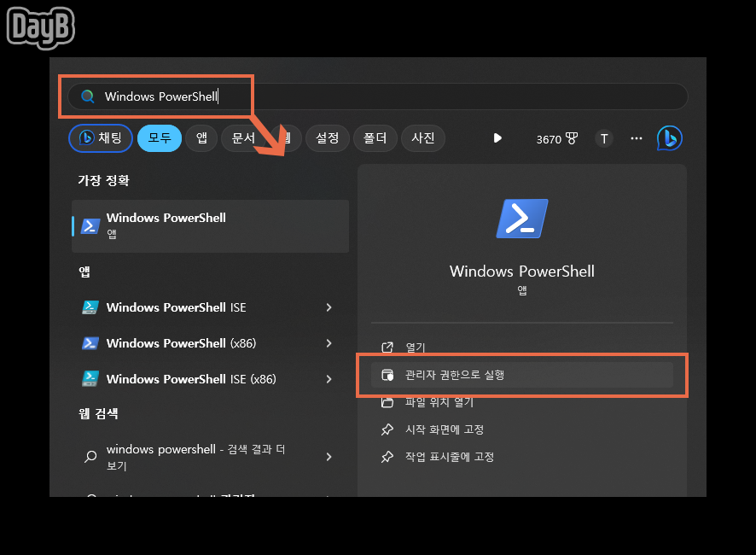756x555 pixels.
Task: Click the PowerShell icon in best match row
Action: point(90,226)
